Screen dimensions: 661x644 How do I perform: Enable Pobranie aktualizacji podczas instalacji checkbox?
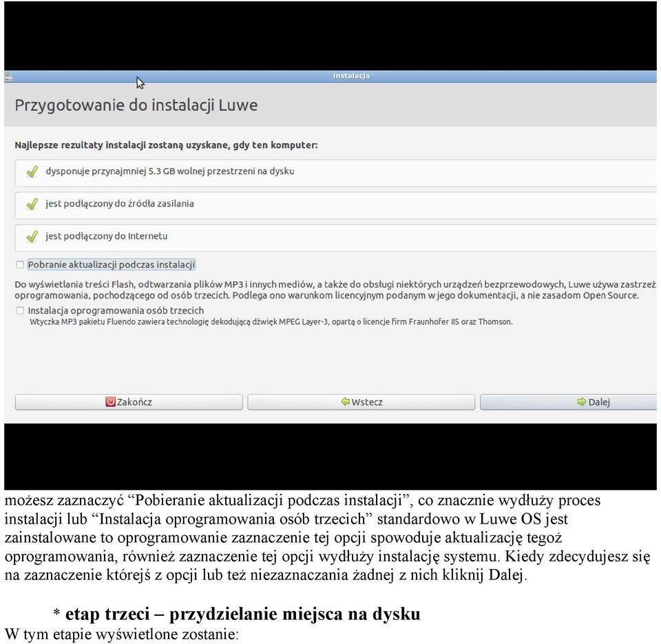[20, 264]
